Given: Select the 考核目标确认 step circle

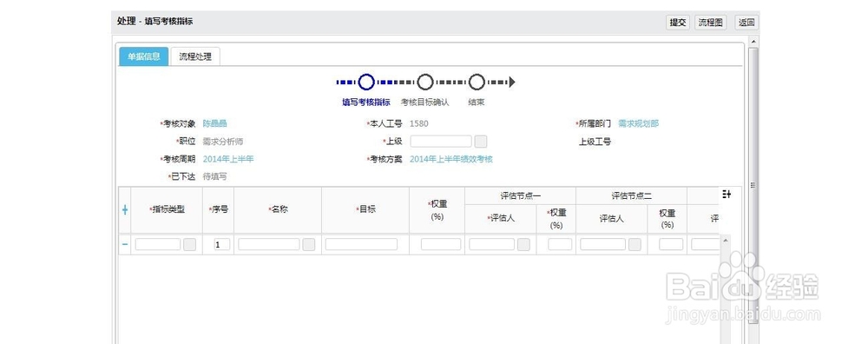Looking at the screenshot, I should (424, 82).
